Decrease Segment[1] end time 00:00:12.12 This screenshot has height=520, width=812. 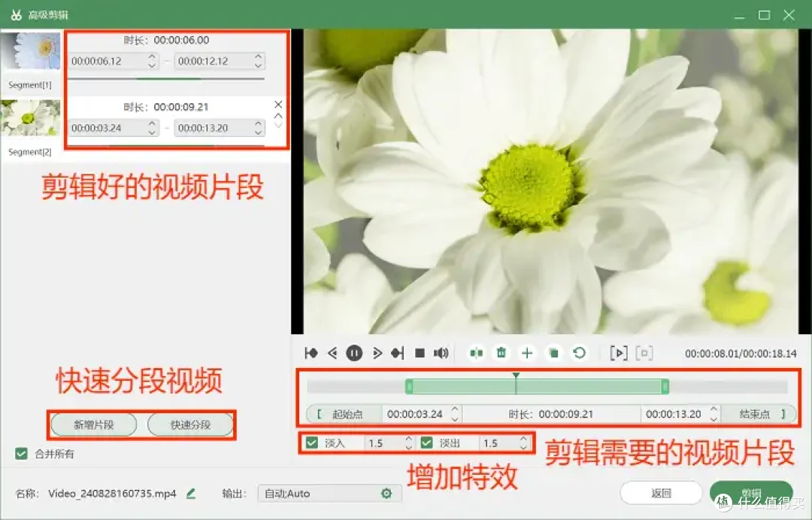258,65
